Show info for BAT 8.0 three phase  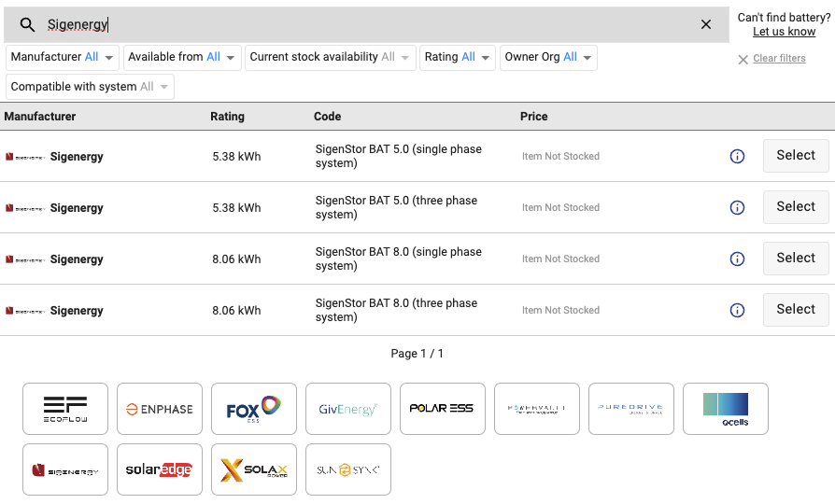[737, 310]
